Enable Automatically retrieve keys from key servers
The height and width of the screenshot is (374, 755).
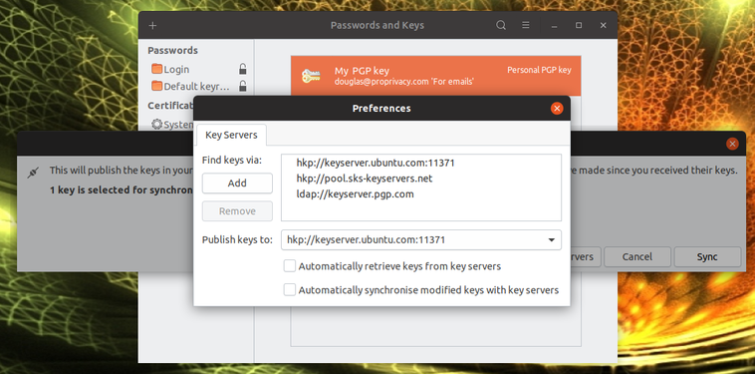pos(289,266)
